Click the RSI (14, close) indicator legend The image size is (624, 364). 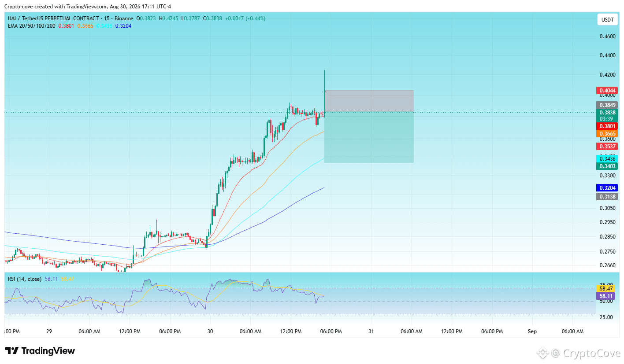(25, 279)
